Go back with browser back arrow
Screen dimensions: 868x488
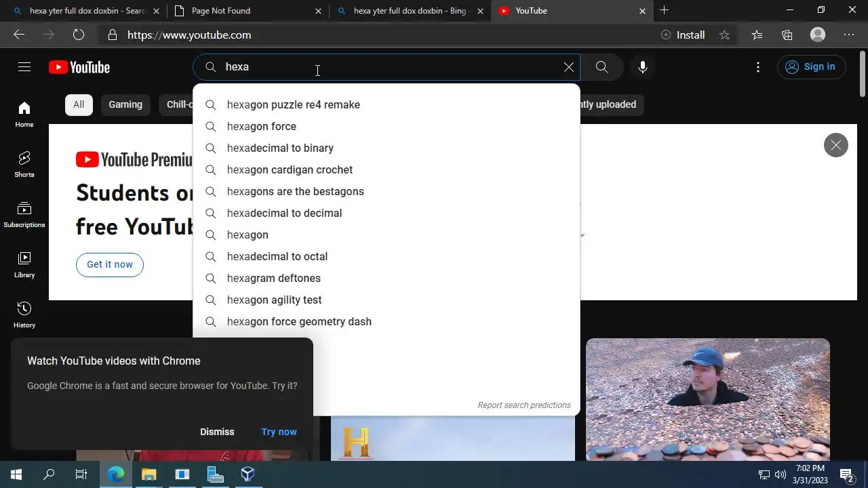19,35
